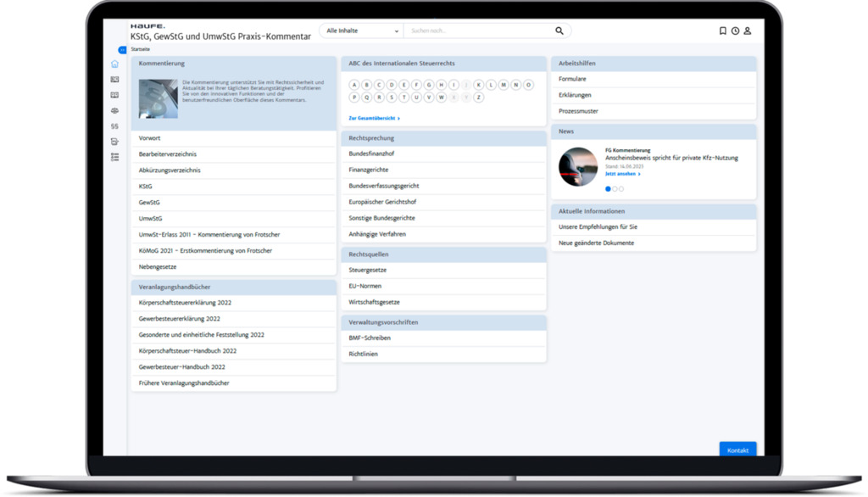
Task: Click the magnifier search icon
Action: click(x=559, y=31)
